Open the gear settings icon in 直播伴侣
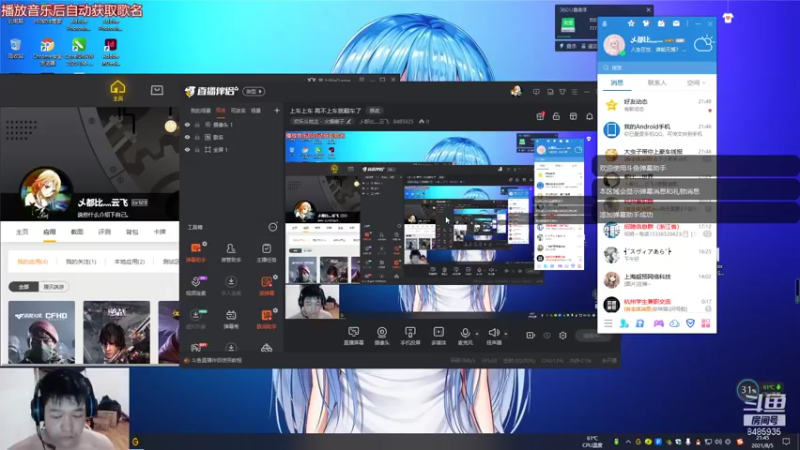This screenshot has height=450, width=800. tap(563, 335)
